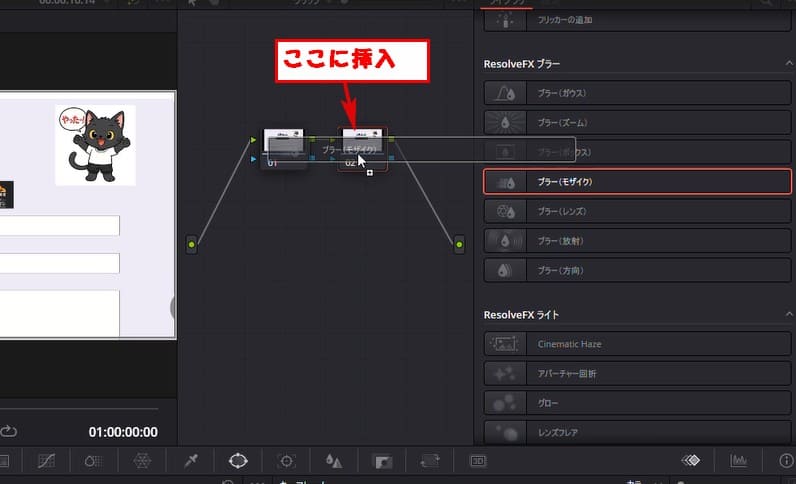Open the Color Warper palette icon

[x=142, y=461]
